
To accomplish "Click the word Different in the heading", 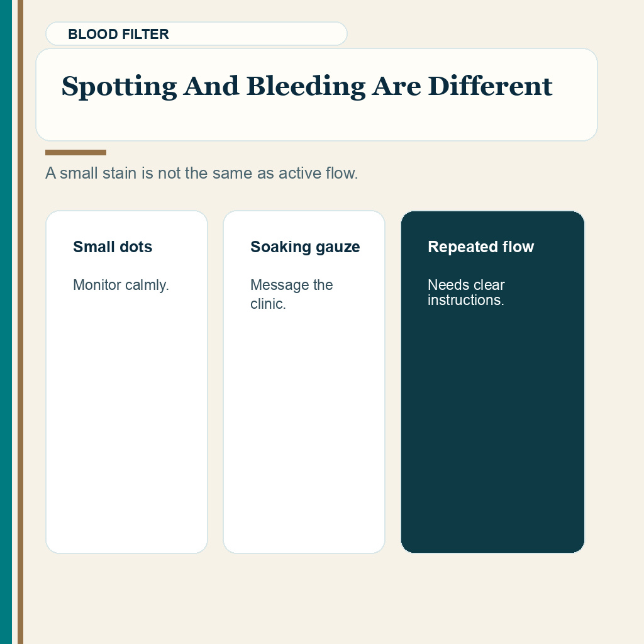I will coord(490,86).
